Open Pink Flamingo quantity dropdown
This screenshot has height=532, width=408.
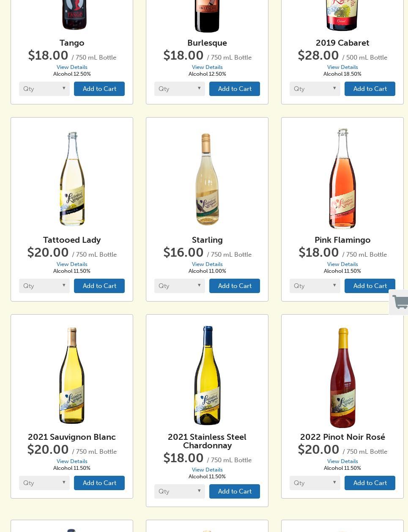[x=315, y=286]
